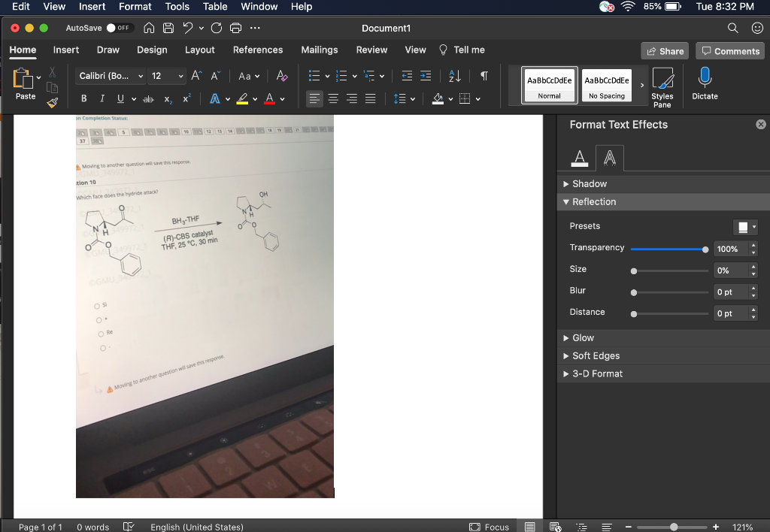This screenshot has height=532, width=770.
Task: Apply strikethrough to text
Action: tap(149, 98)
